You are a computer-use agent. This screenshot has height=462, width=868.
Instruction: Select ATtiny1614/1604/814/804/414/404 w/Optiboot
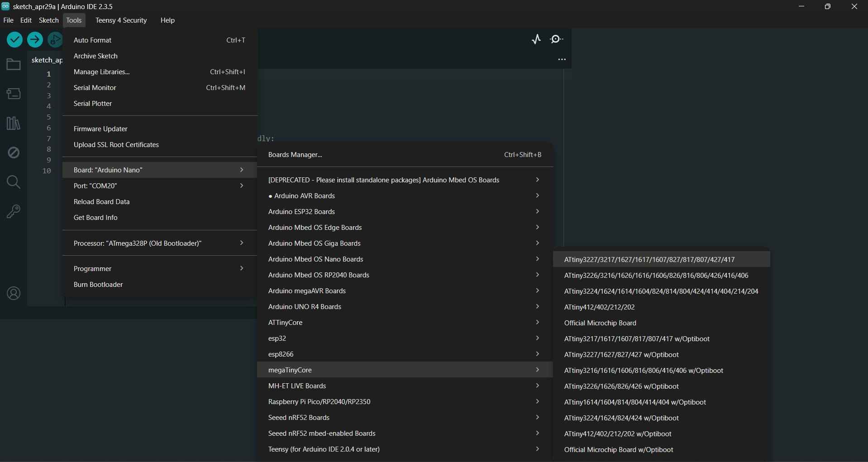(662, 402)
